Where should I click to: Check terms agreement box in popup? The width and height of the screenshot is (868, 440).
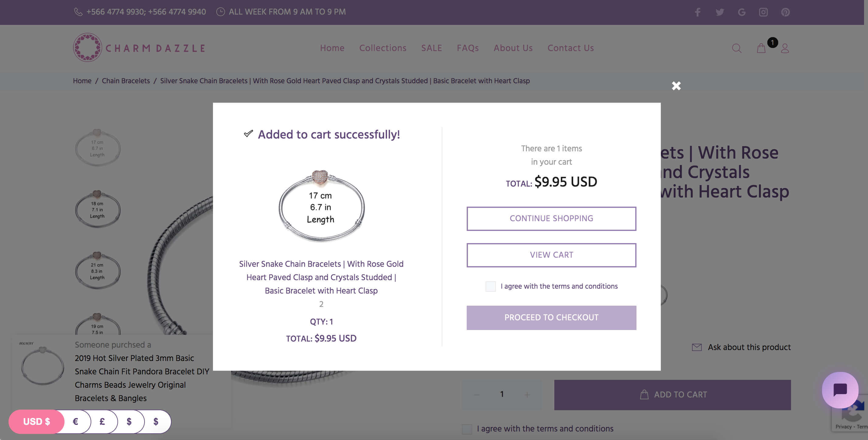pos(490,287)
